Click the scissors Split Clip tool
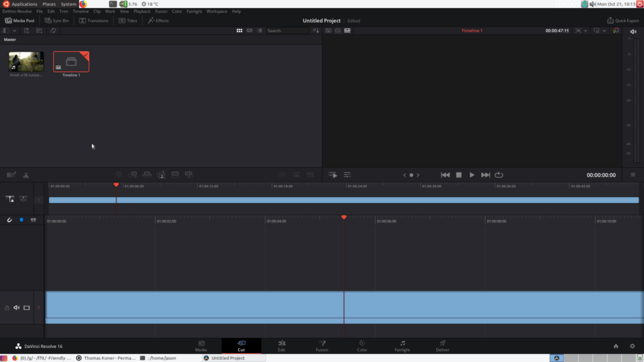Image resolution: width=644 pixels, height=362 pixels. [26, 175]
